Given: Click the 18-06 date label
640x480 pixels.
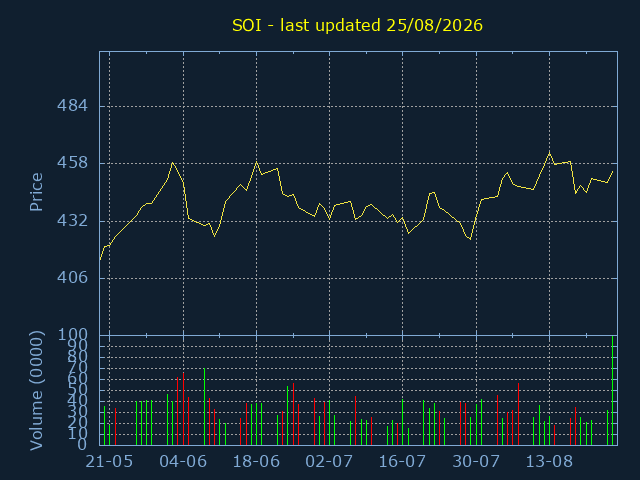Looking at the screenshot, I should 256,462.
